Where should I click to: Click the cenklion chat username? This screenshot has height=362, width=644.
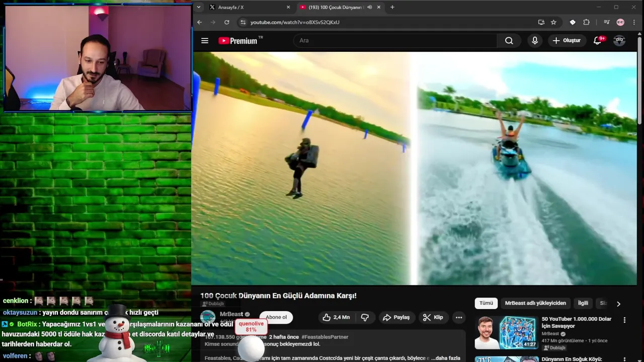(x=16, y=301)
